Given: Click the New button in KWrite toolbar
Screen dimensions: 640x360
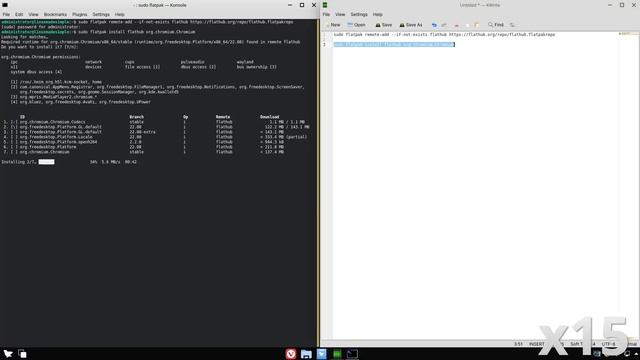Looking at the screenshot, I should (333, 25).
